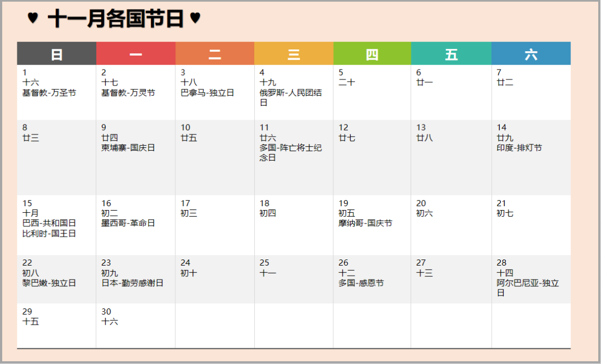The height and width of the screenshot is (364, 601).
Task: Select the lunar date 十六 on day 30
Action: point(110,322)
